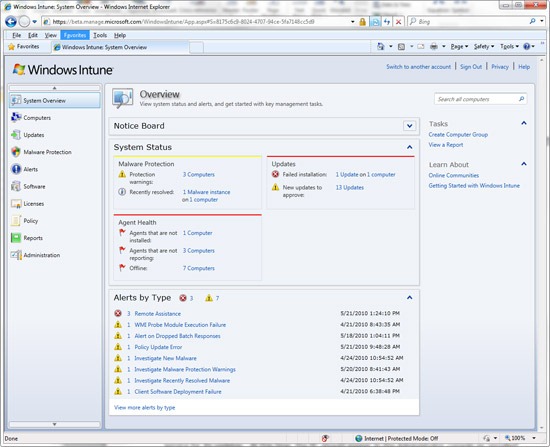The height and width of the screenshot is (447, 550).
Task: Click View a Report link
Action: (445, 145)
